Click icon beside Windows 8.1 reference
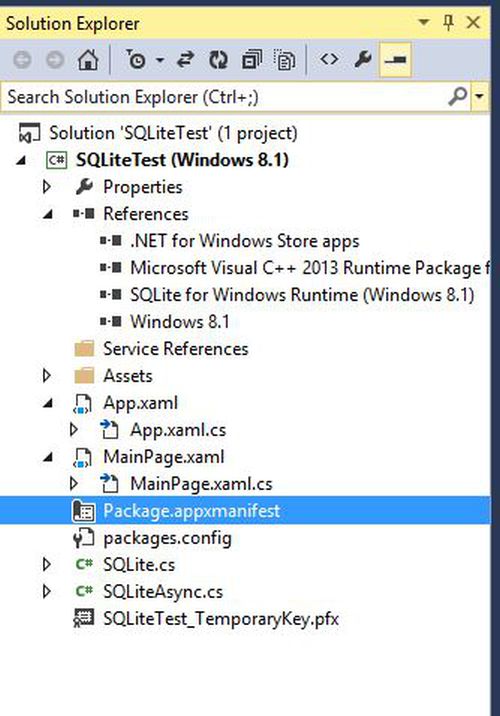The image size is (500, 716). point(111,321)
